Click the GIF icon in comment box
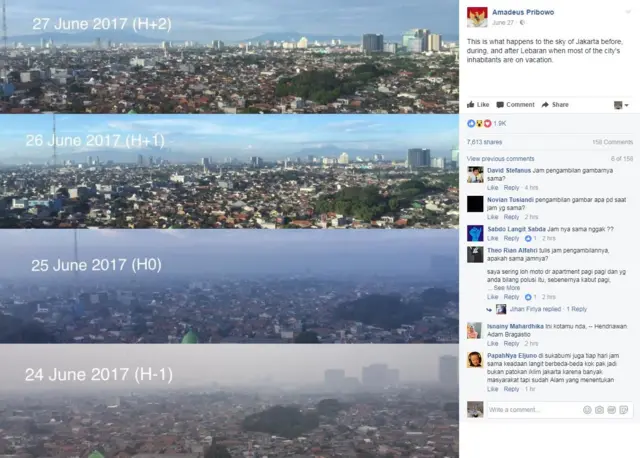 pos(611,410)
